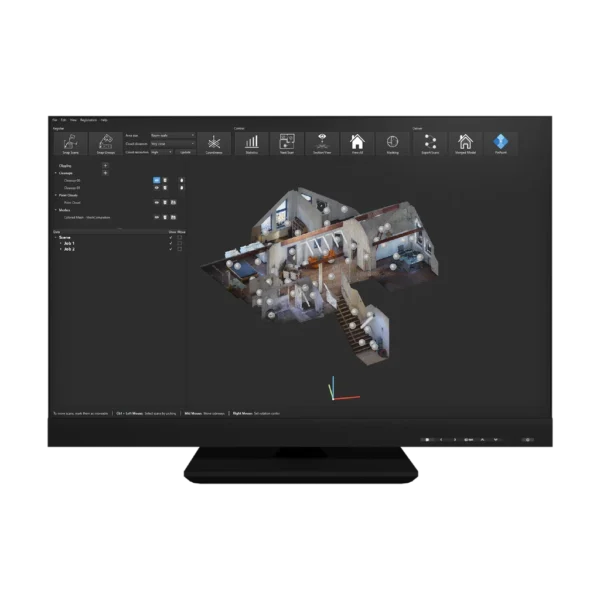Collapse the Meshes section

(56, 210)
